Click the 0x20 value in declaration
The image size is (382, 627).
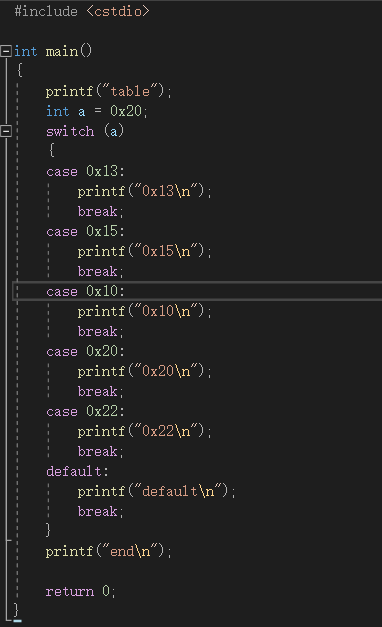point(126,111)
